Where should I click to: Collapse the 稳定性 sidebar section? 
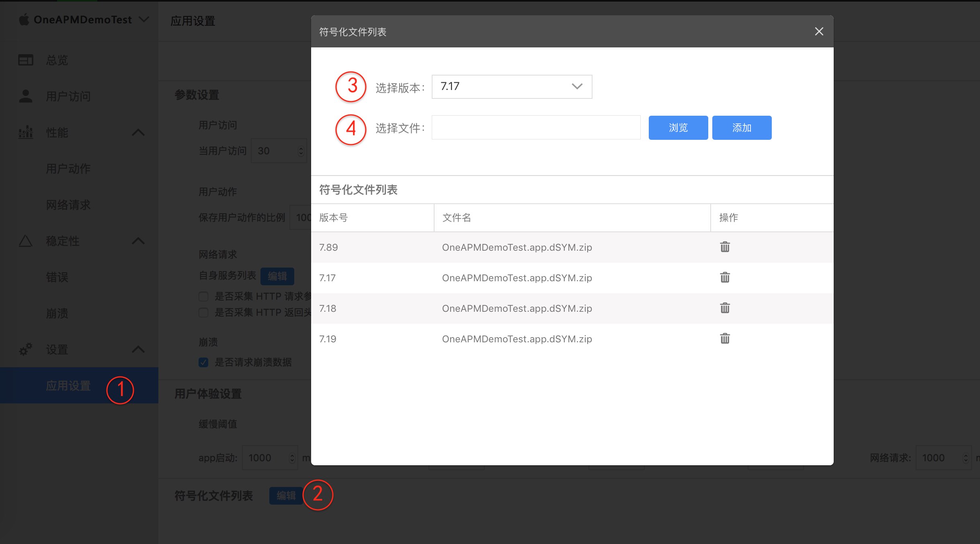point(138,241)
